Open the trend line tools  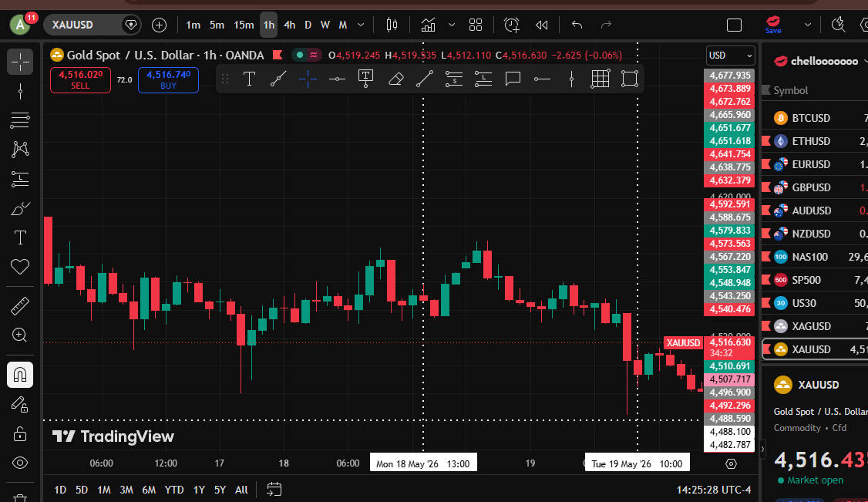tap(20, 91)
